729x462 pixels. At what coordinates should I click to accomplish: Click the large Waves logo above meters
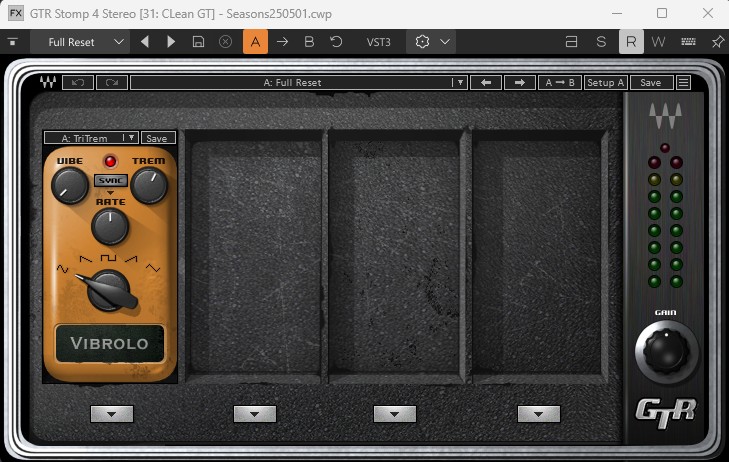[665, 115]
